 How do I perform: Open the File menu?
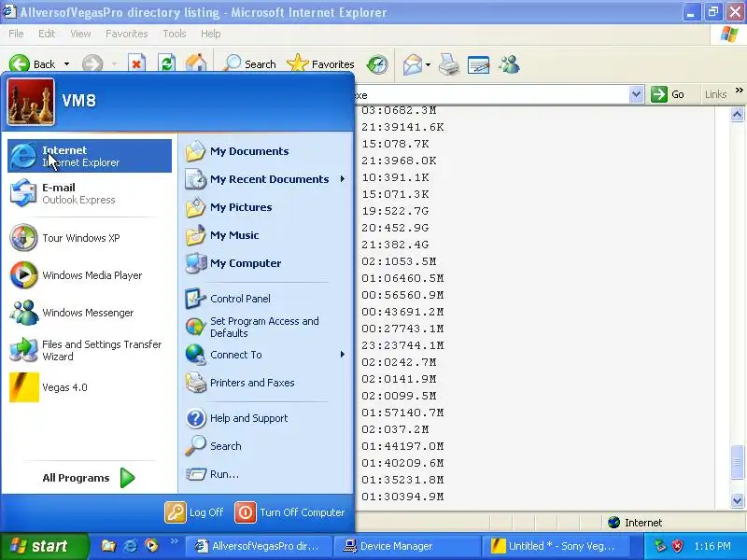pyautogui.click(x=16, y=34)
